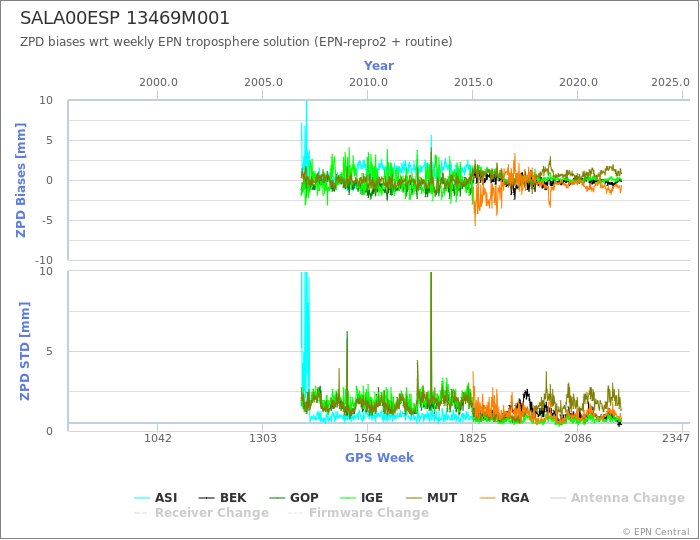The image size is (700, 540).
Task: Click the 2015.0 year axis label
Action: [x=473, y=83]
